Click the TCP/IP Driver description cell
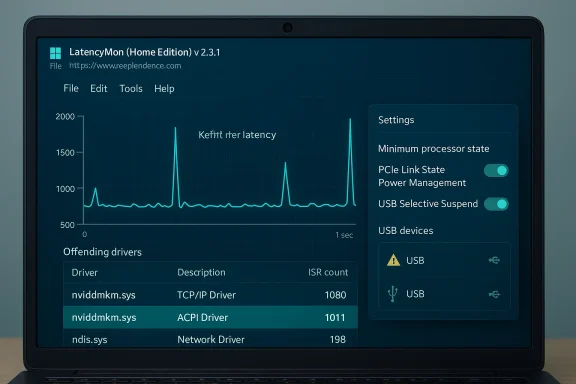Image resolution: width=576 pixels, height=384 pixels. tap(206, 295)
